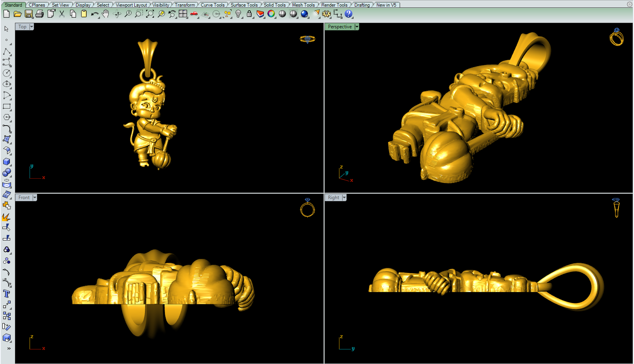The height and width of the screenshot is (364, 634).
Task: Select the Box solid tool in the sidebar
Action: click(7, 162)
